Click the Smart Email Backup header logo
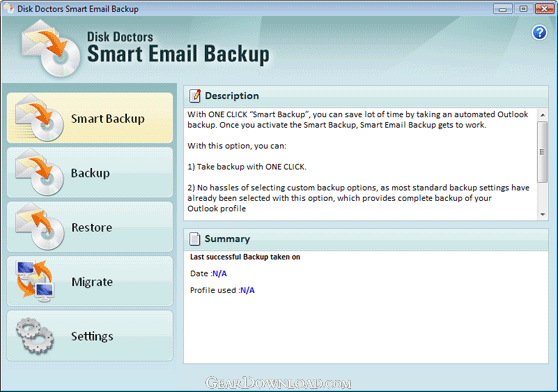Screen dimensions: 558x392 point(51,48)
